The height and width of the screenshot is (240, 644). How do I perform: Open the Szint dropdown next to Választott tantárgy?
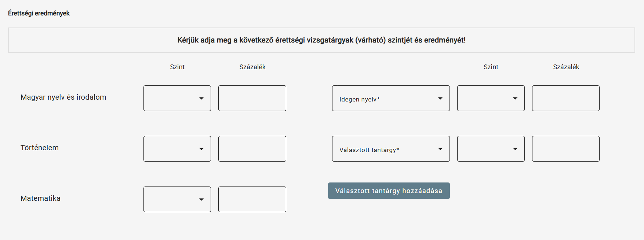coord(491,149)
